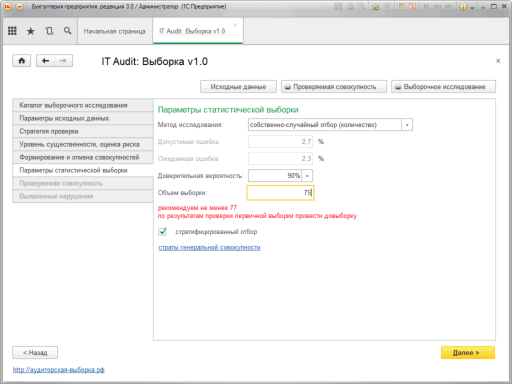Select disabled Проверяемая совокупность step
Image resolution: width=512 pixels, height=384 pixels.
pyautogui.click(x=83, y=183)
